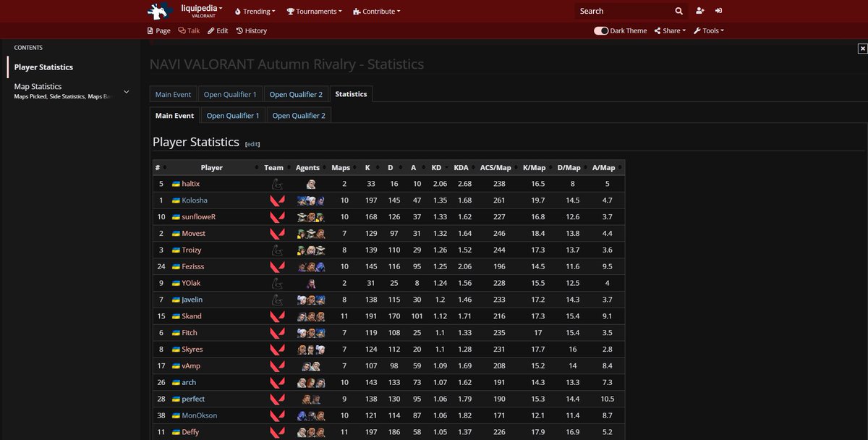This screenshot has width=868, height=440.
Task: Toggle the Dark Theme switch
Action: pyautogui.click(x=600, y=31)
